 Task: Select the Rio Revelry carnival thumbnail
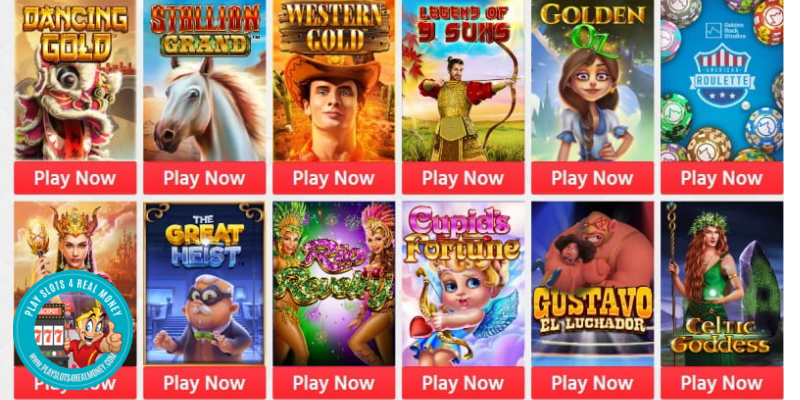334,284
